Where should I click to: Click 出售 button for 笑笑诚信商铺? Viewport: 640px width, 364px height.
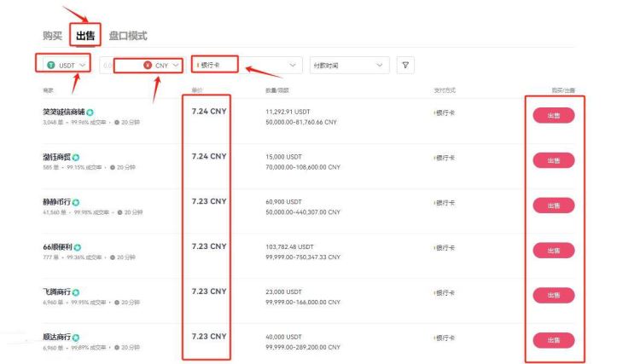coord(554,116)
